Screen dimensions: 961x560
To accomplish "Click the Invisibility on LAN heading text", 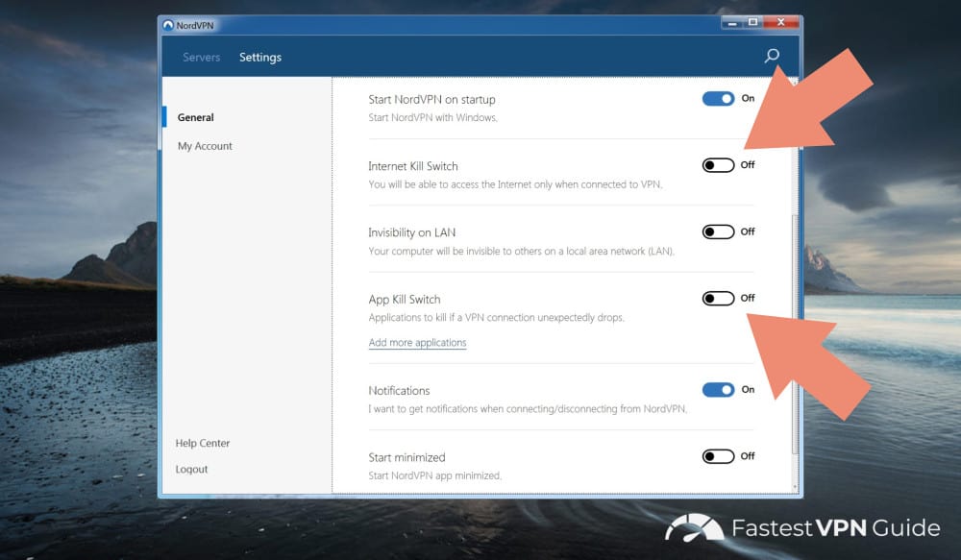I will point(412,232).
